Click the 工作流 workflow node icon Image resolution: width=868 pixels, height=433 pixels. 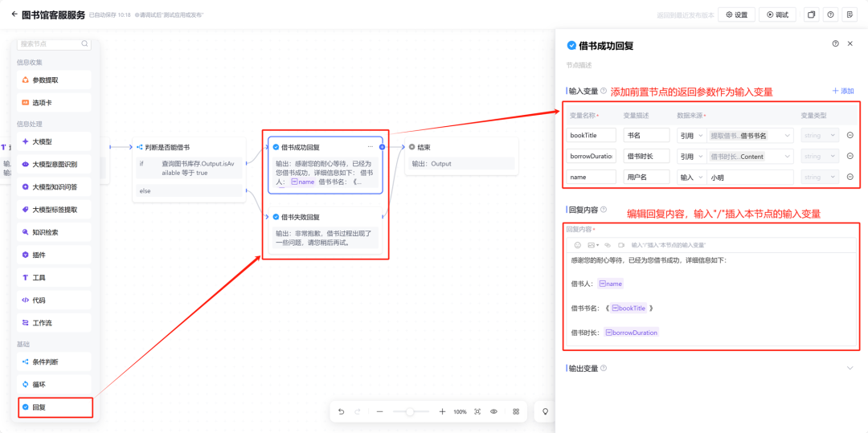[x=26, y=323]
